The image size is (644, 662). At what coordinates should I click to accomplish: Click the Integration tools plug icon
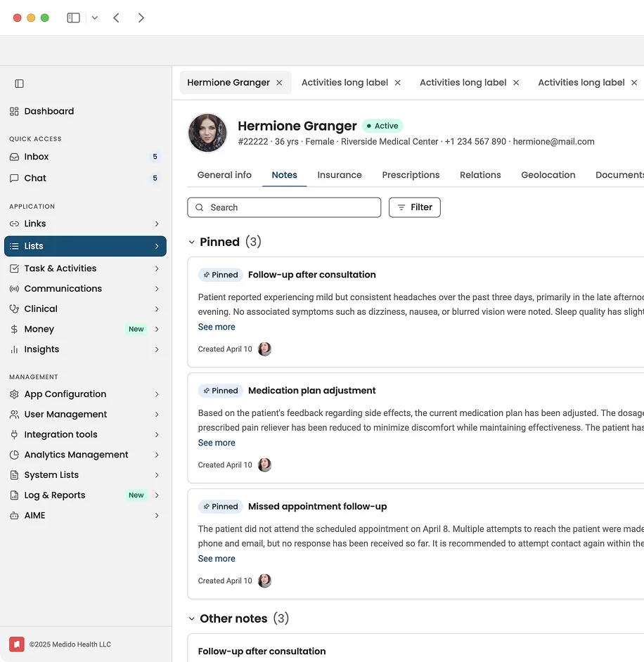coord(14,434)
